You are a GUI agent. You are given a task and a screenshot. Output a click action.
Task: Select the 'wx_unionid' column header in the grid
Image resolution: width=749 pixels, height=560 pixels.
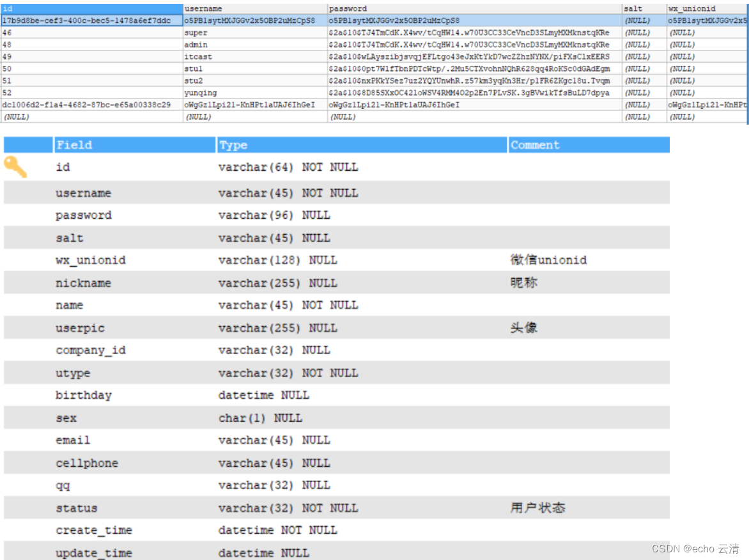[x=707, y=8]
